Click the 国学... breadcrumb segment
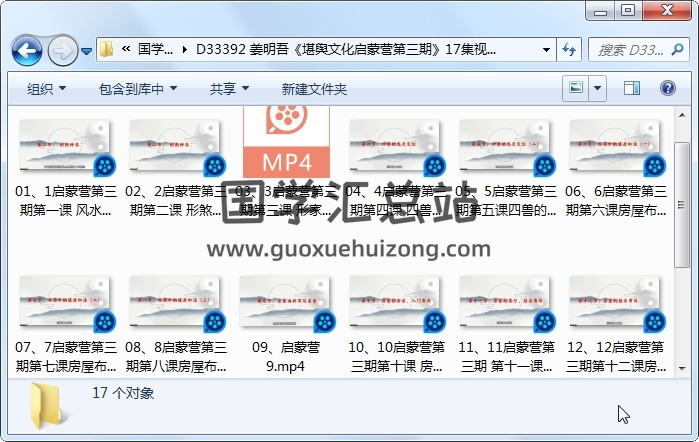Screen dimensions: 699x442 (x=156, y=49)
